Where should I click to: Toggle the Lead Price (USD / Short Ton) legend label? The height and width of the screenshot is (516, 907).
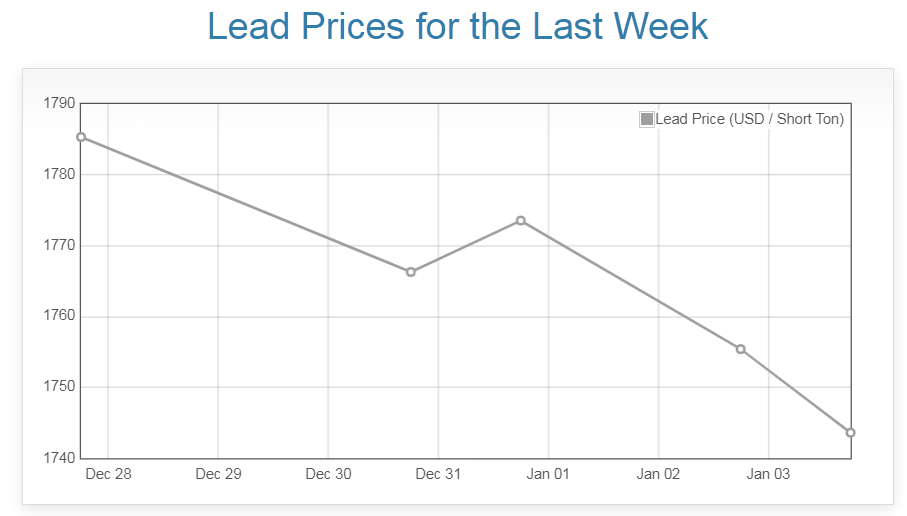[x=749, y=119]
